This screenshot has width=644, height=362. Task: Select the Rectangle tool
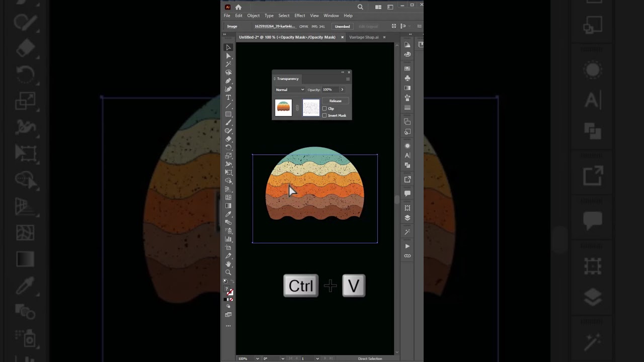[x=228, y=114]
